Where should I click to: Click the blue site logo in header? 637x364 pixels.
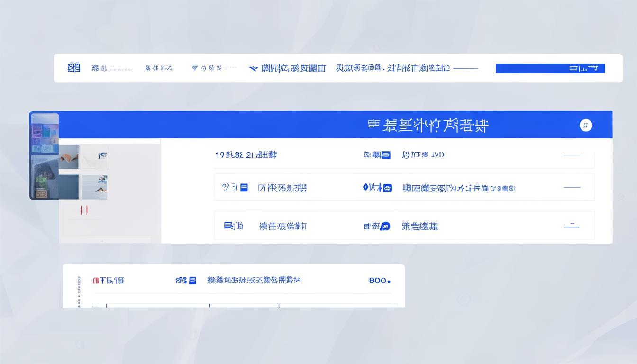tap(73, 67)
